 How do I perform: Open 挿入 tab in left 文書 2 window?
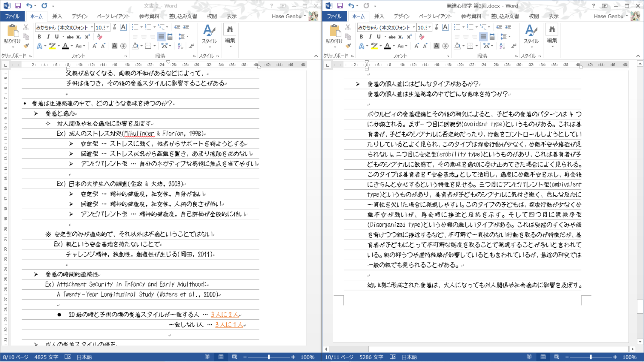click(57, 16)
